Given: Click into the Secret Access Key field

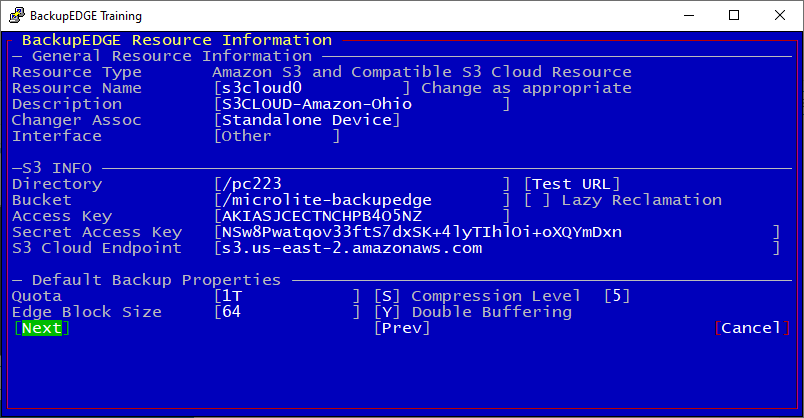Looking at the screenshot, I should click(x=497, y=232).
